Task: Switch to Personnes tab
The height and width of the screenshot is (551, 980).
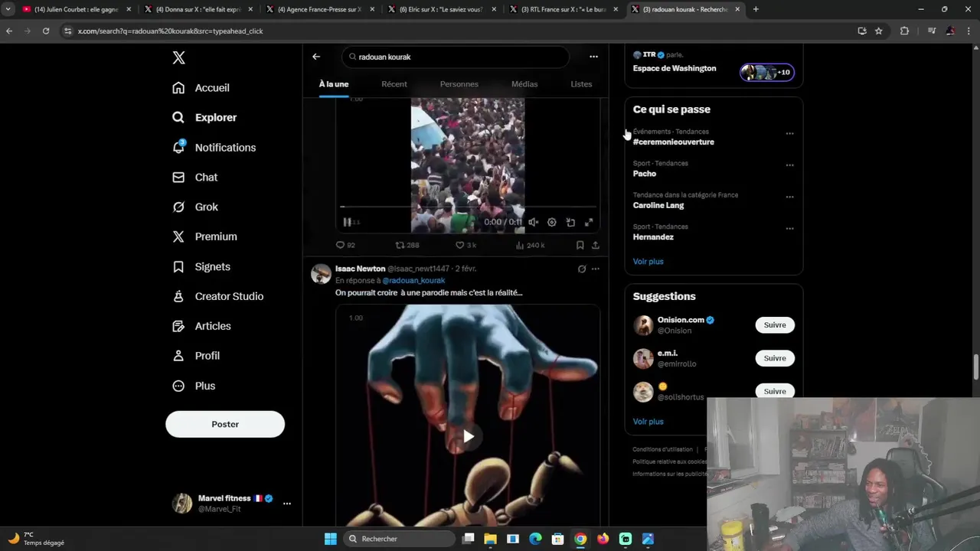Action: [x=459, y=84]
